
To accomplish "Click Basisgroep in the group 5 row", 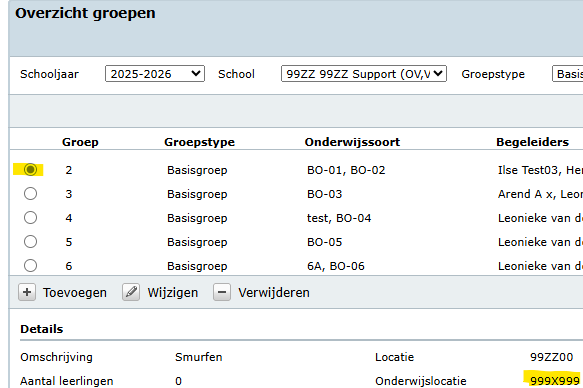I will pos(197,242).
